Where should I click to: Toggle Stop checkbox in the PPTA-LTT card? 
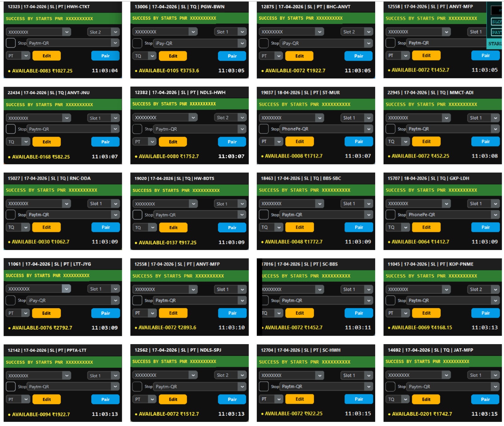click(x=11, y=386)
